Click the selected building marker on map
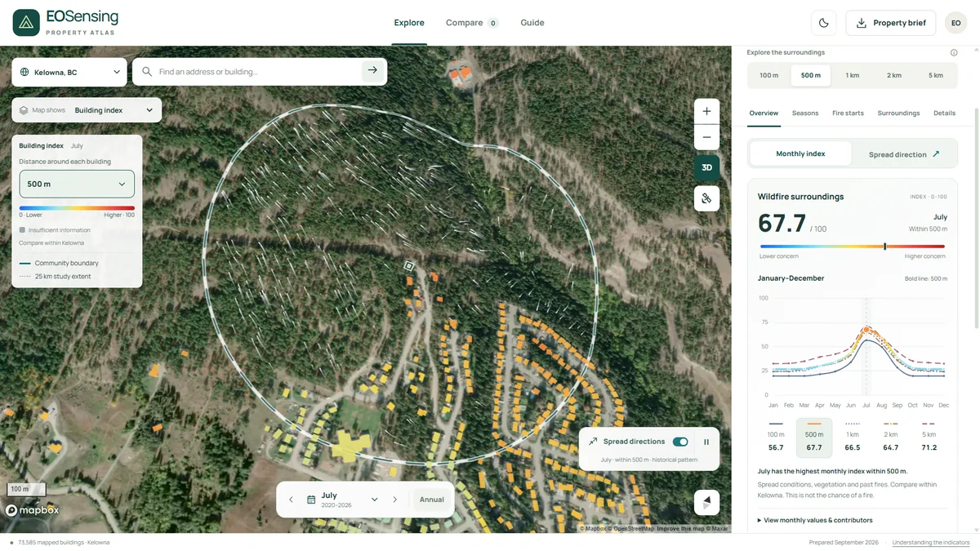The image size is (980, 551). [409, 265]
